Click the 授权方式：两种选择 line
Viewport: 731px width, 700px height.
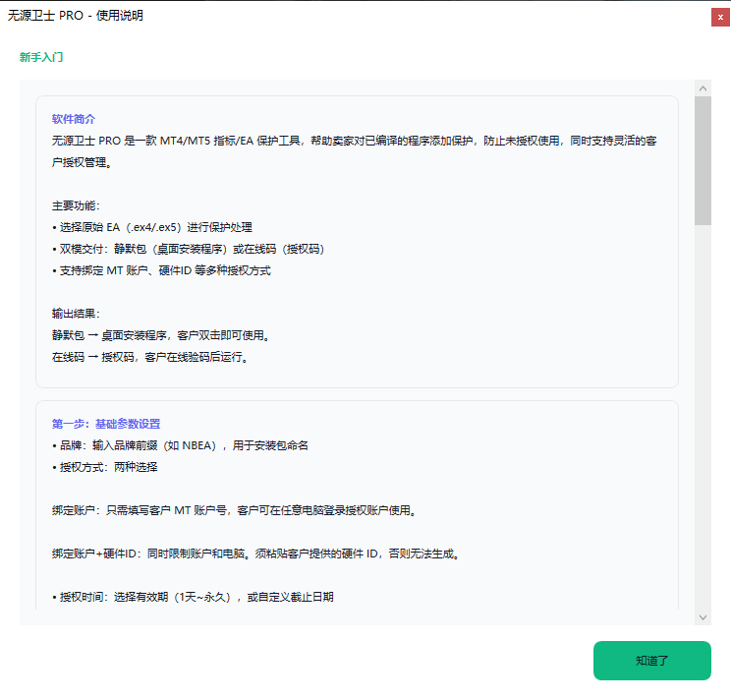coord(105,467)
